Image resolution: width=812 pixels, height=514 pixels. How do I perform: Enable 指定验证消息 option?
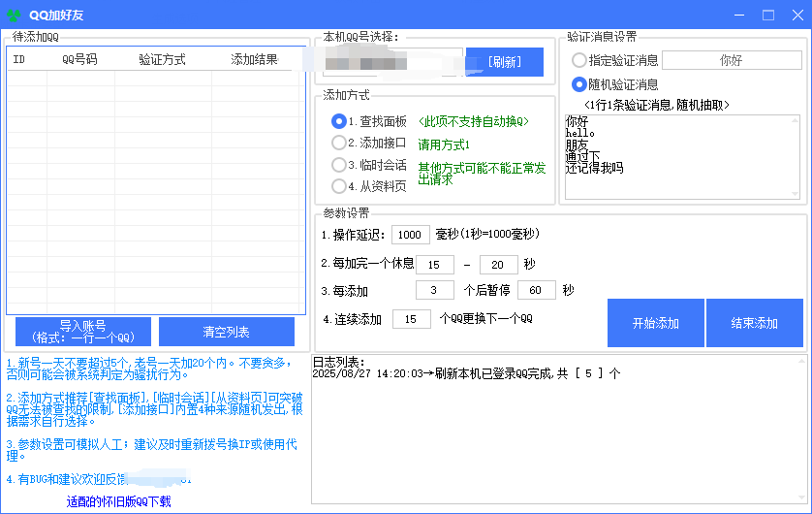(x=579, y=60)
